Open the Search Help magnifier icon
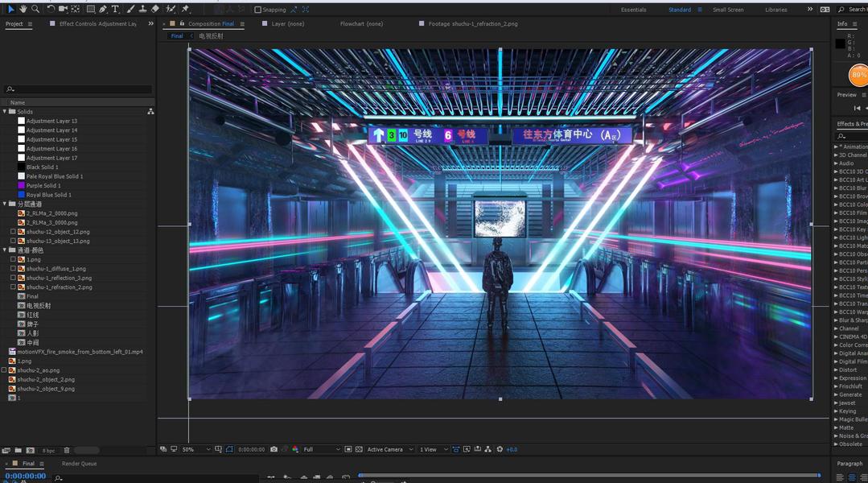The image size is (868, 483). 841,10
